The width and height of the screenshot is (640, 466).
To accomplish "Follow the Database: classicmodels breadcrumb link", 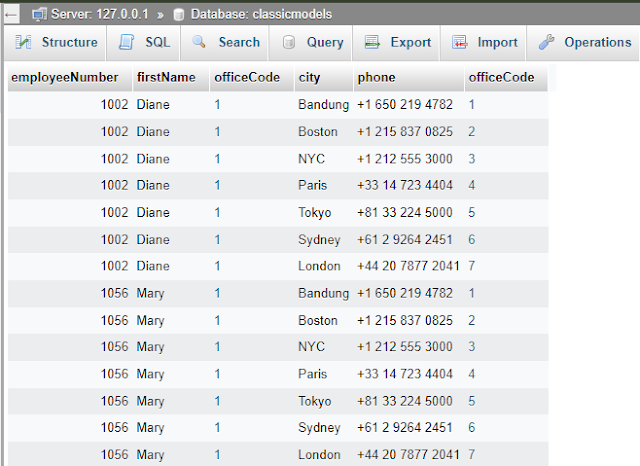I will pos(261,14).
